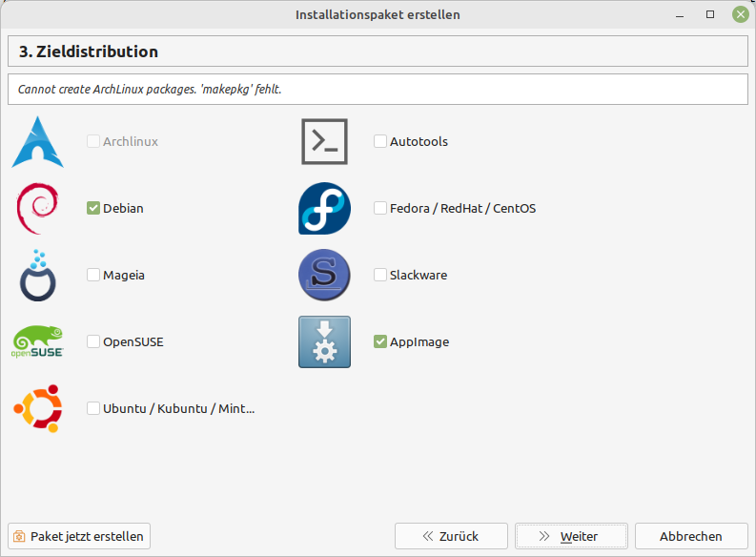Click Paket jetzt erstellen button
756x557 pixels.
click(x=79, y=536)
